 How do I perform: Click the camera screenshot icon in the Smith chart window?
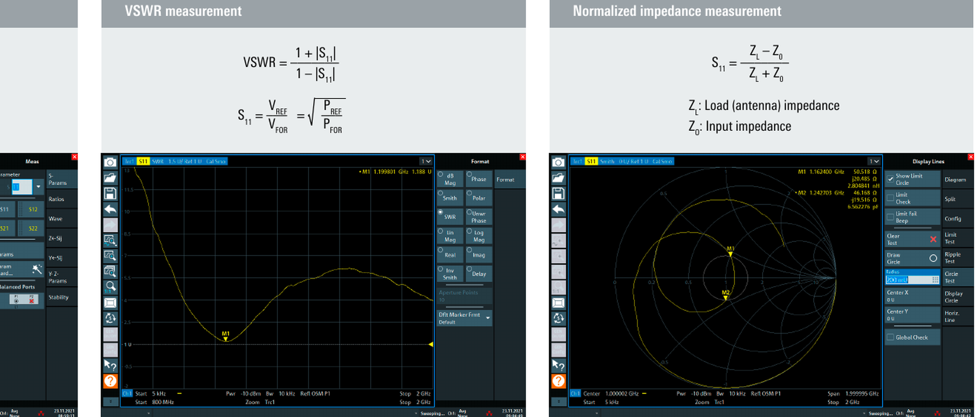click(x=558, y=162)
